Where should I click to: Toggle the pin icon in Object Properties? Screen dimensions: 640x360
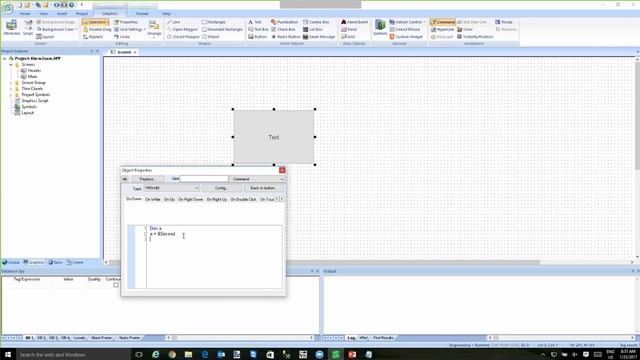pyautogui.click(x=125, y=179)
